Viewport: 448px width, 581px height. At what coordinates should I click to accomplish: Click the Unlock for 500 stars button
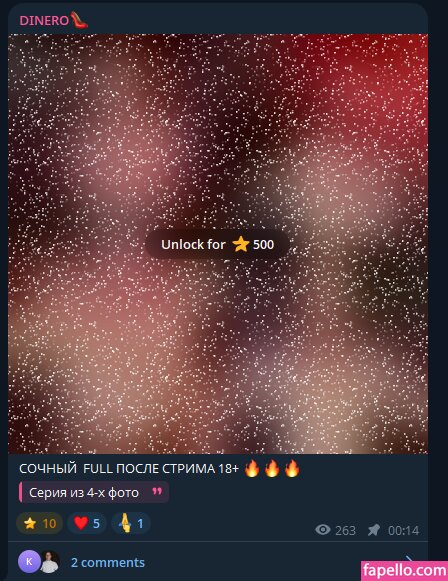(217, 244)
